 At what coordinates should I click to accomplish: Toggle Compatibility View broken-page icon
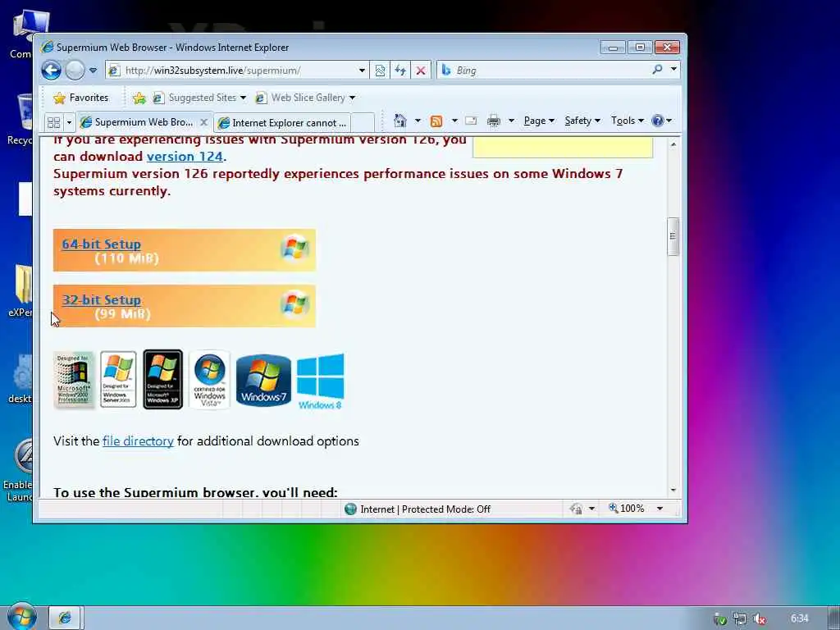tap(380, 71)
